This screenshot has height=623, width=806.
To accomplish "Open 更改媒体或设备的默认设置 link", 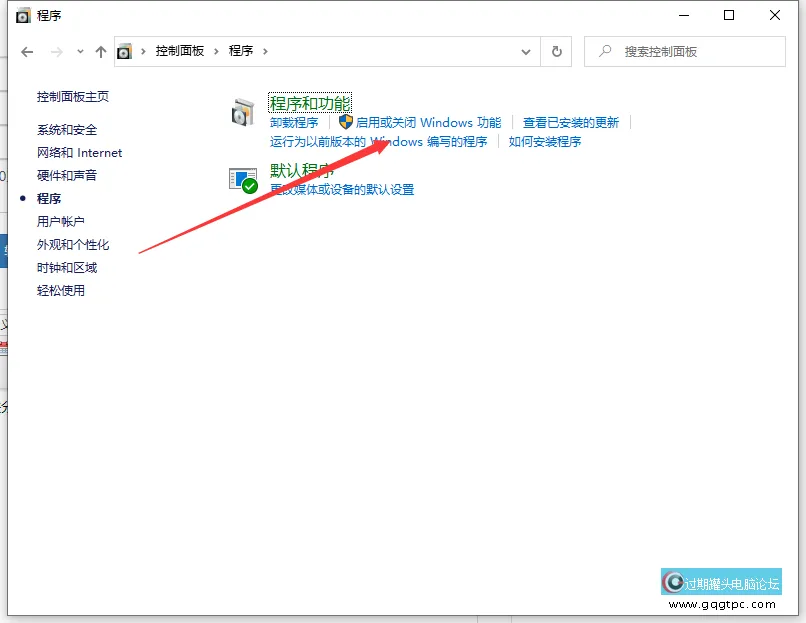I will click(342, 190).
